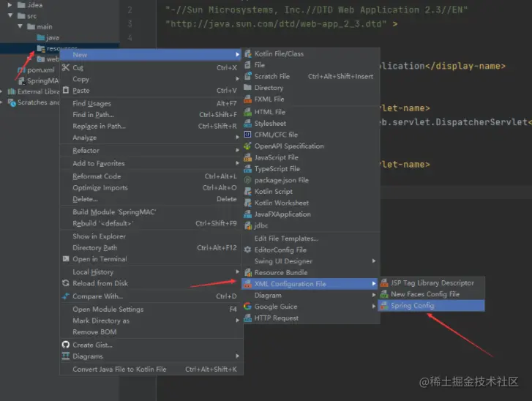Click the Resource Bundle icon
Viewport: 532px width, 401px height.
coord(248,272)
